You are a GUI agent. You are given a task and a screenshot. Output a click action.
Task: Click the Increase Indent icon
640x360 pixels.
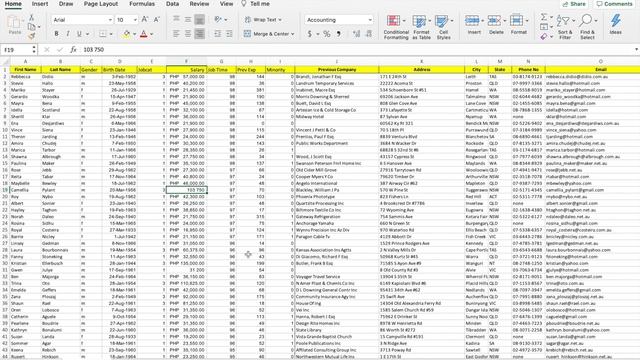click(229, 34)
